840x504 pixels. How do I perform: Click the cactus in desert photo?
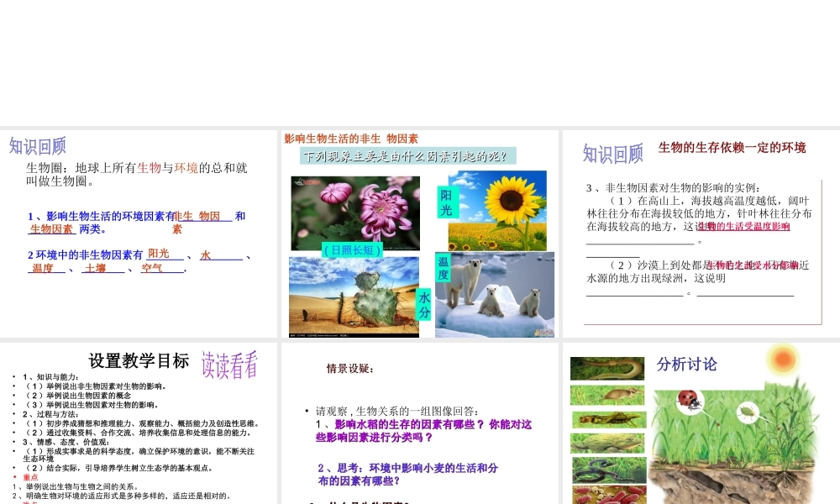[x=354, y=297]
